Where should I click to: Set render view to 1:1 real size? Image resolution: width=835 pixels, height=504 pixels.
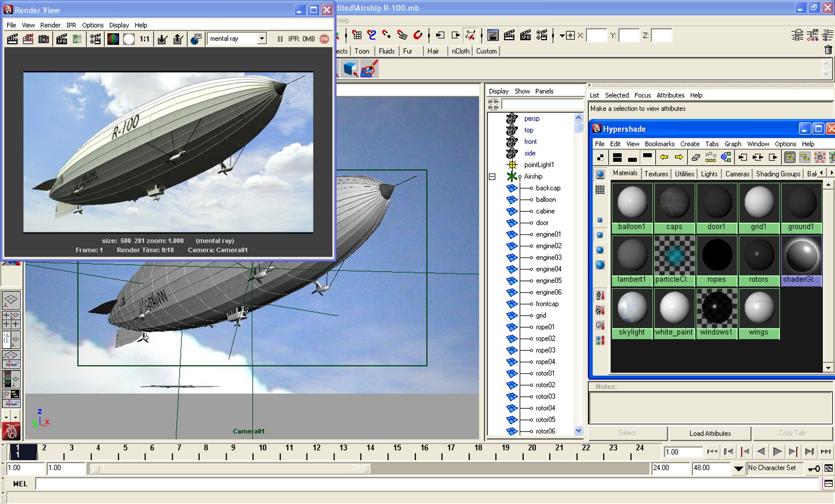point(145,39)
